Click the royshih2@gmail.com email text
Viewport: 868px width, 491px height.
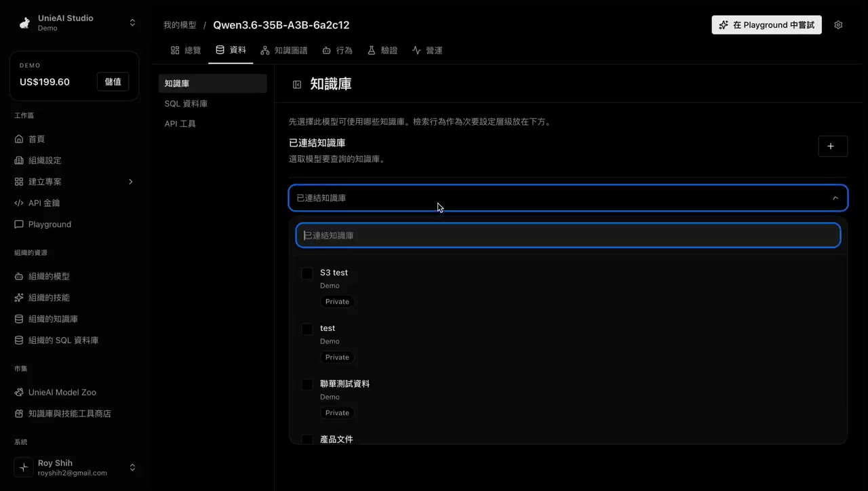(x=73, y=473)
